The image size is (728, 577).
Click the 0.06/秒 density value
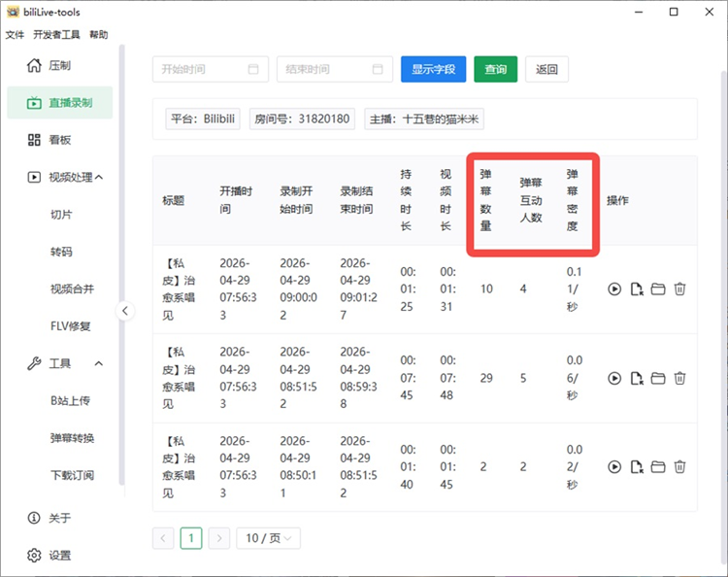pyautogui.click(x=574, y=378)
